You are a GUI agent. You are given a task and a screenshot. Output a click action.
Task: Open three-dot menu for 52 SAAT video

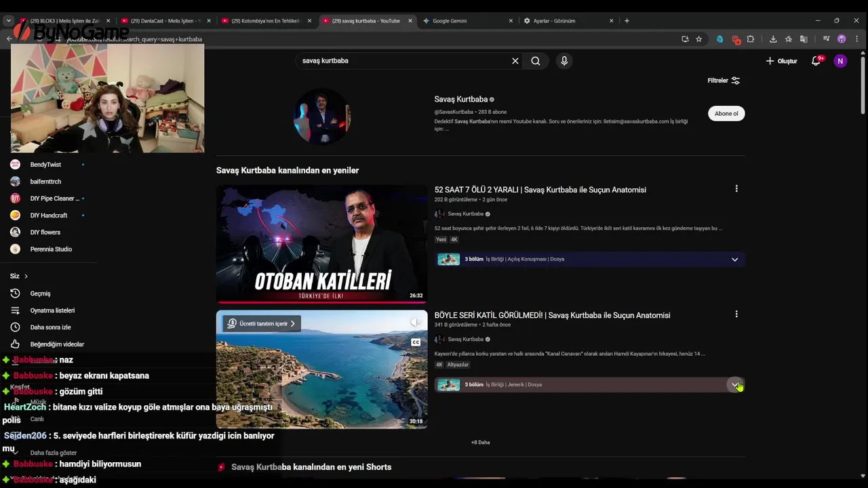736,189
